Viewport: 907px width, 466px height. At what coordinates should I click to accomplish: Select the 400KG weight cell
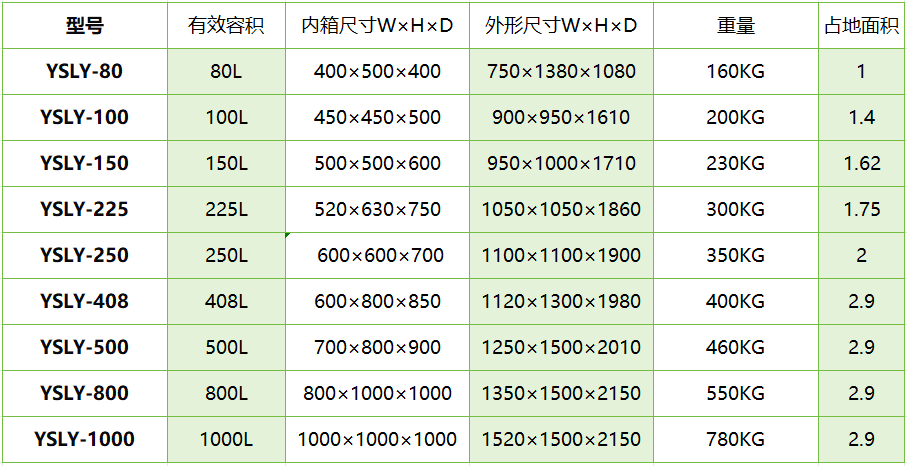(x=736, y=302)
